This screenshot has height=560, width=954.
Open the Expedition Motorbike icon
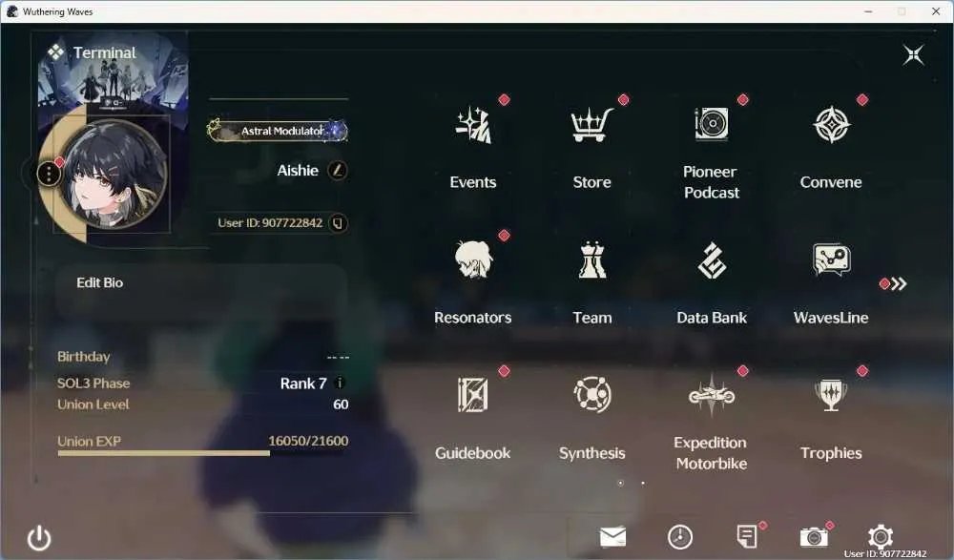tap(712, 394)
